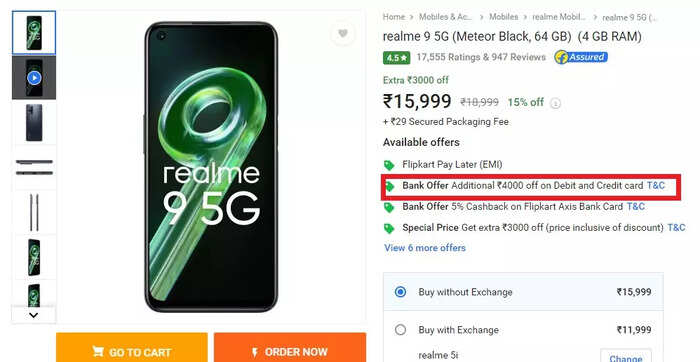
Task: Expand View 6 more offers
Action: [425, 248]
